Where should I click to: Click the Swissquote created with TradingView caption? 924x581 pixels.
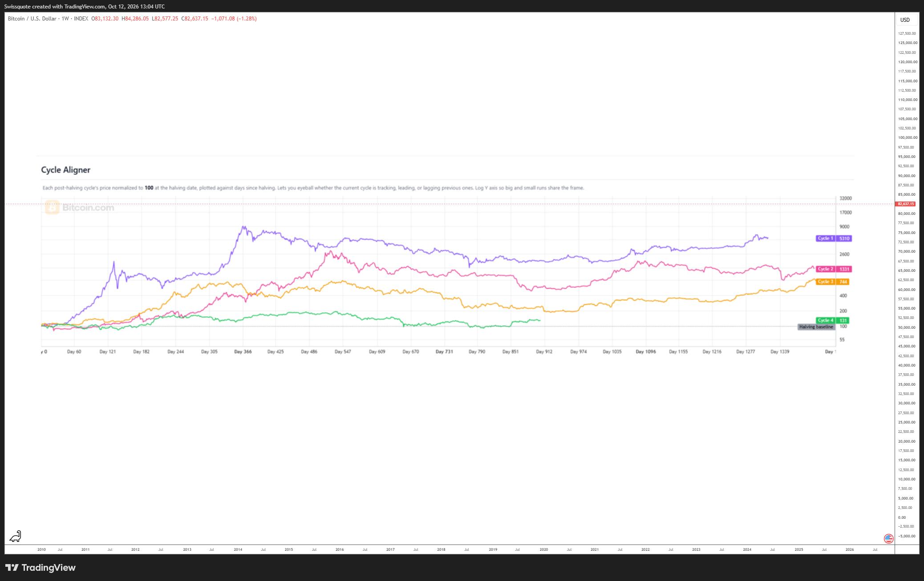tap(85, 7)
